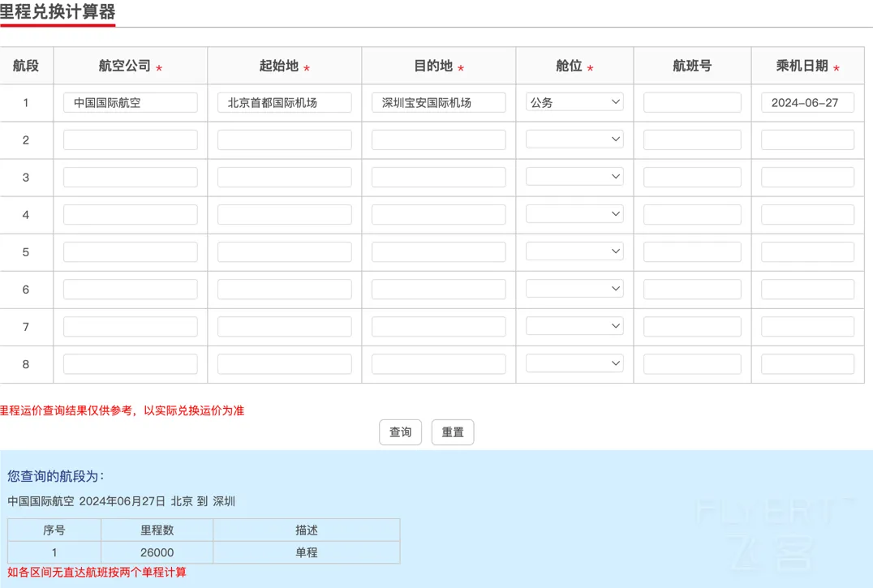Expand the cabin class dropdown in row 5

click(574, 251)
